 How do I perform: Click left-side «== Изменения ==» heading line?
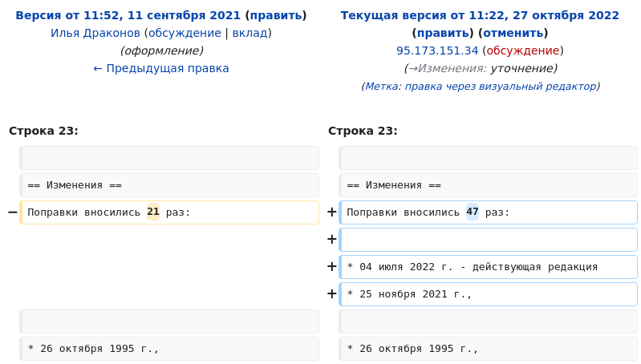[169, 185]
